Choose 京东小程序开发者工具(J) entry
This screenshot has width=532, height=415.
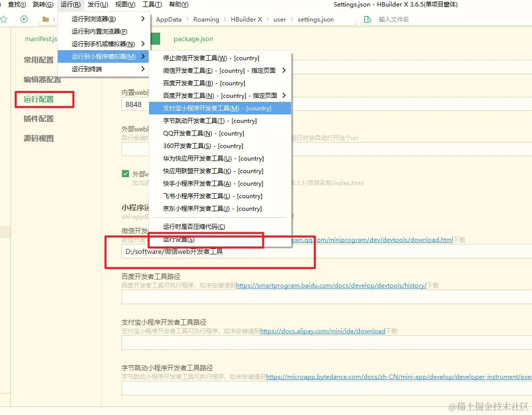(x=220, y=209)
